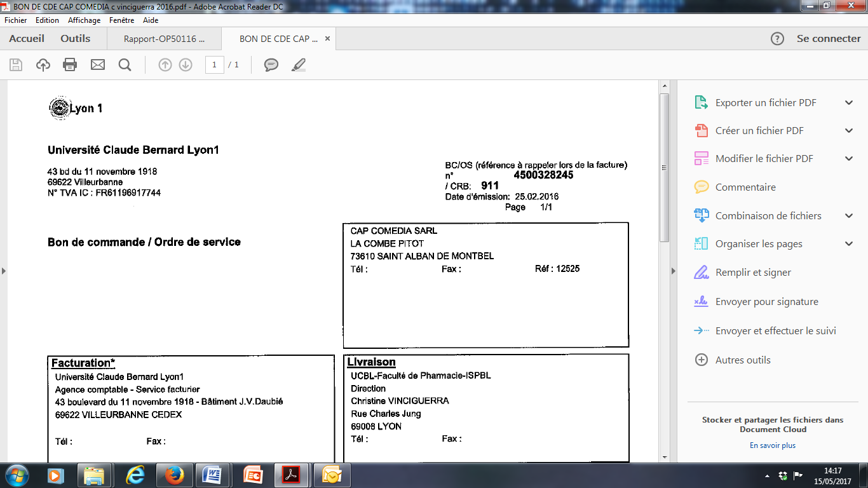Collapse the right tools pane arrow
868x488 pixels.
(674, 271)
